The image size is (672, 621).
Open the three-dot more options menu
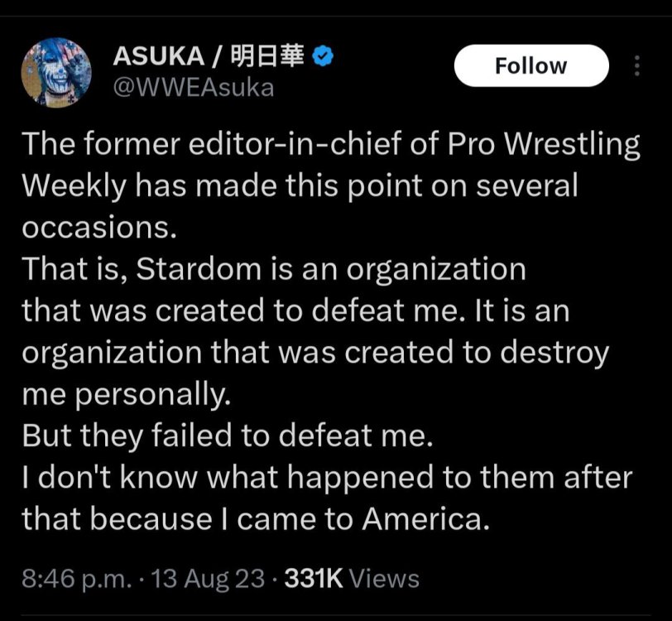pos(636,66)
